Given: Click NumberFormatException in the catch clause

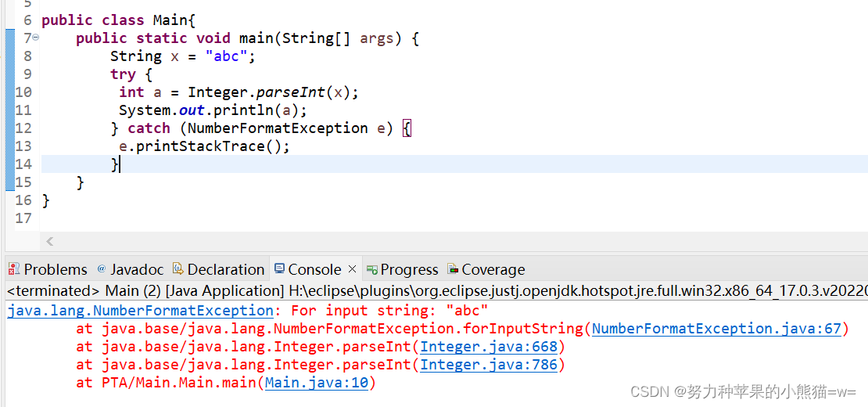Looking at the screenshot, I should point(278,128).
